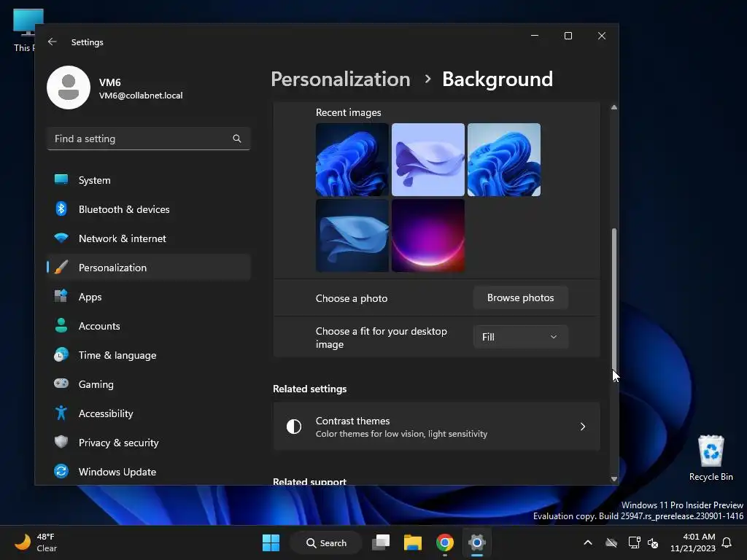Open File Explorer from taskbar
Image resolution: width=747 pixels, height=560 pixels.
point(413,542)
